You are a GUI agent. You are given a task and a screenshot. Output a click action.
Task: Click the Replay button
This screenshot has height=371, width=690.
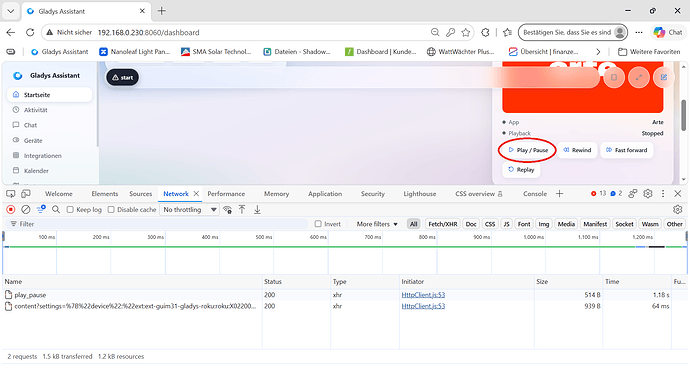click(521, 169)
